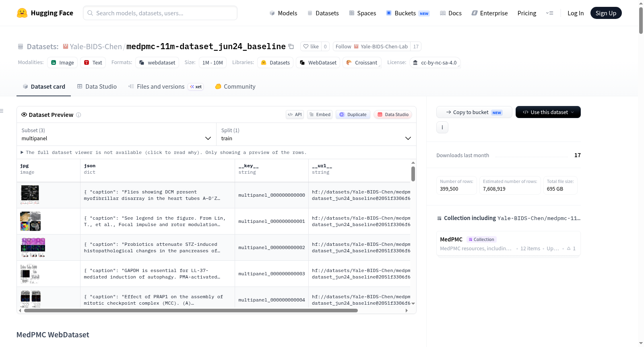Expand the left sidebar table of contents
The image size is (644, 347).
click(x=2, y=111)
